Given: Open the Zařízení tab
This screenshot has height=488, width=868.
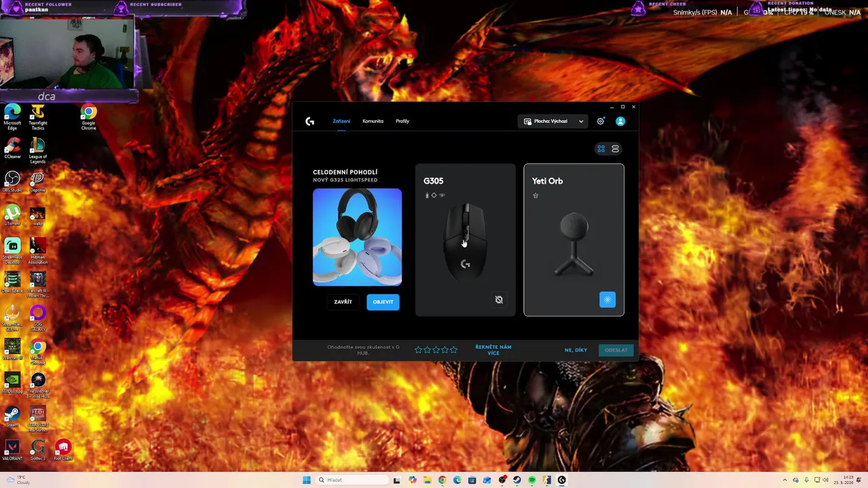Looking at the screenshot, I should [x=341, y=121].
